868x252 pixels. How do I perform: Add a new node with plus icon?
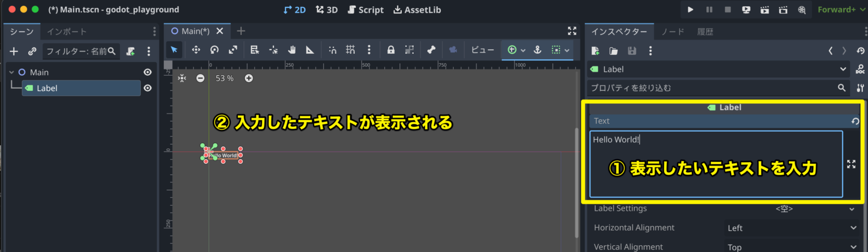[14, 51]
